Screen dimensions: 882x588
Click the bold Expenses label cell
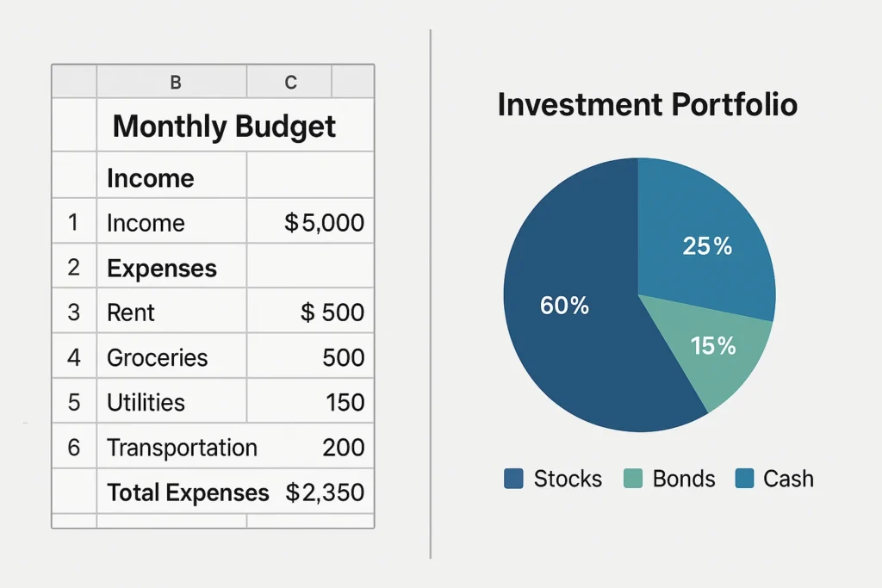(162, 268)
